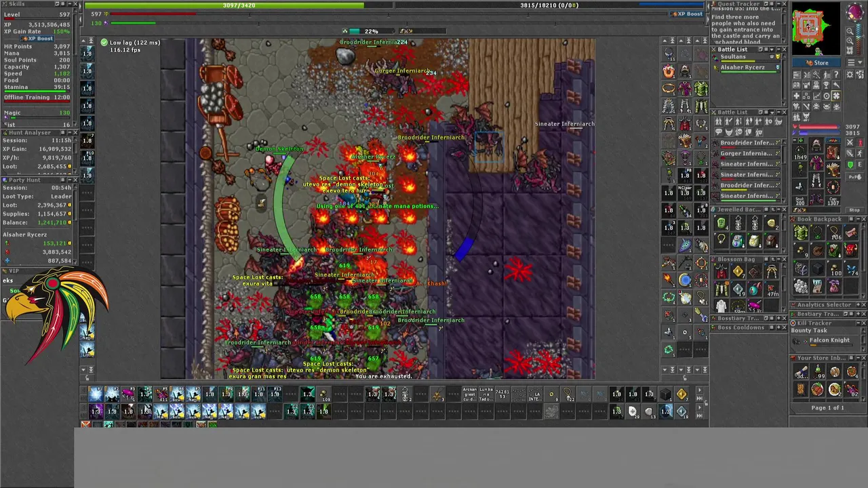Toggle hide monsters face filter

729,131
